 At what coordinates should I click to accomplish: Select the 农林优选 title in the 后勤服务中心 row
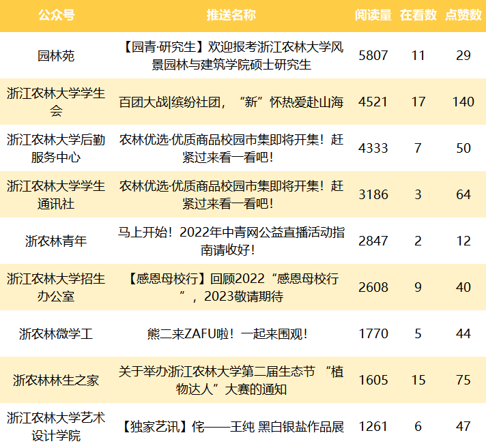[231, 148]
